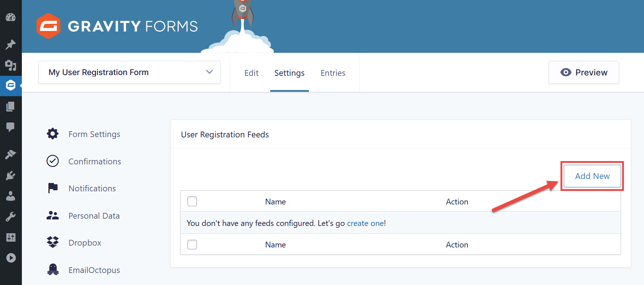Click the Dropbox logo icon
The image size is (644, 285).
click(x=53, y=242)
